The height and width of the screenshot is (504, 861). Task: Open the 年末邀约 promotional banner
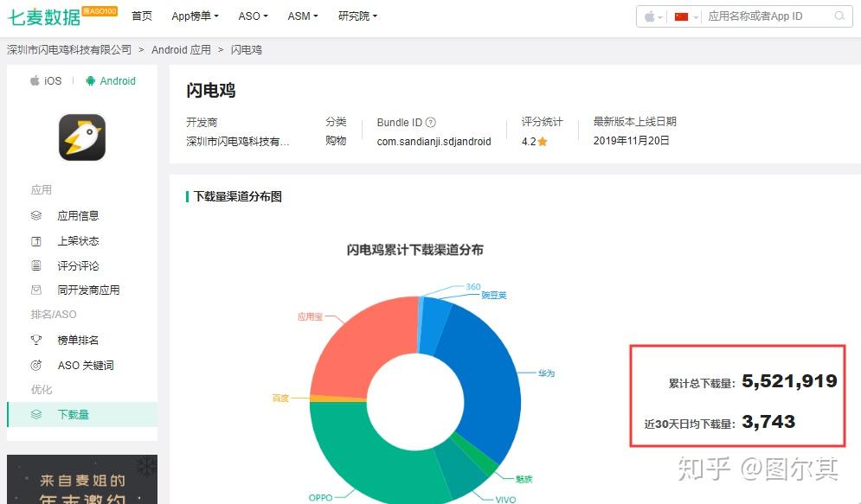(x=82, y=479)
